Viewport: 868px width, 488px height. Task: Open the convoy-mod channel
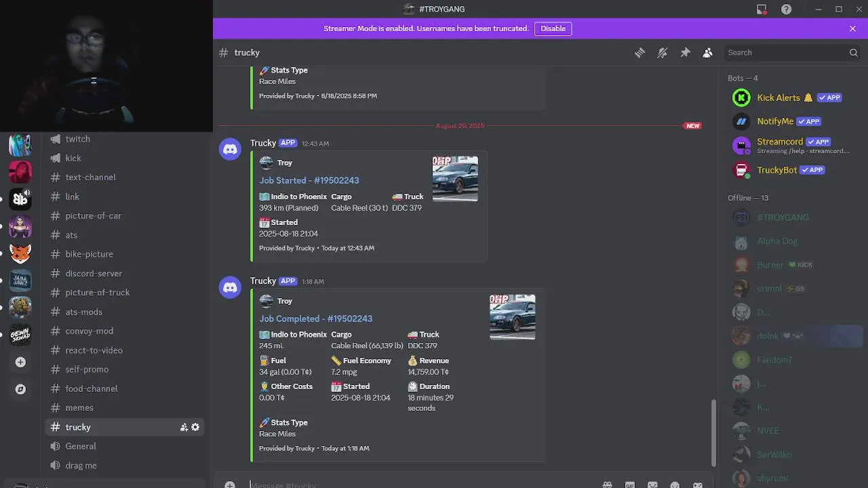(x=124, y=331)
